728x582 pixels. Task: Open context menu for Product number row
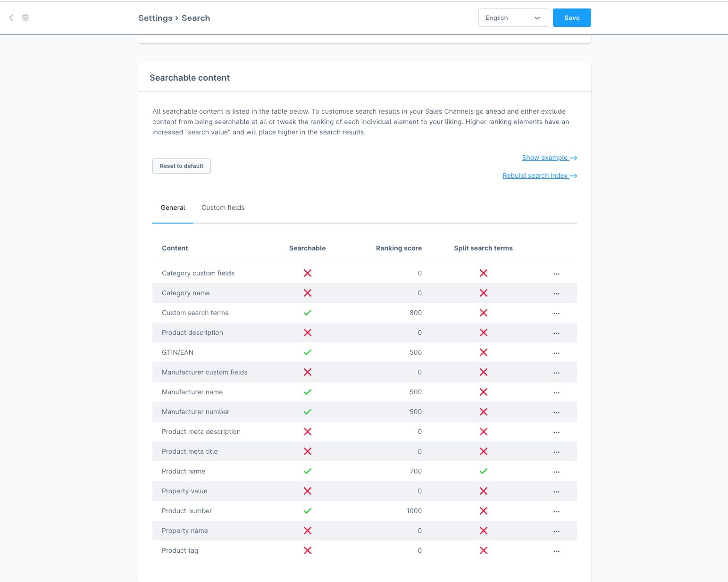tap(556, 511)
